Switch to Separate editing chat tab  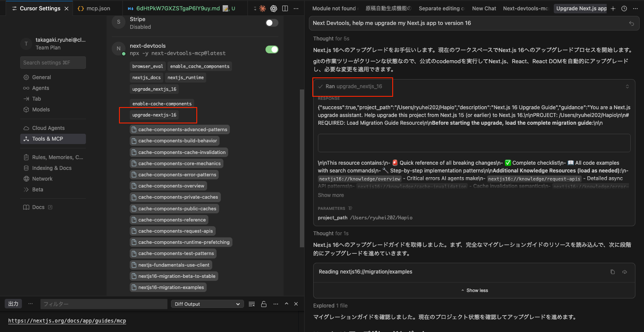tap(441, 9)
